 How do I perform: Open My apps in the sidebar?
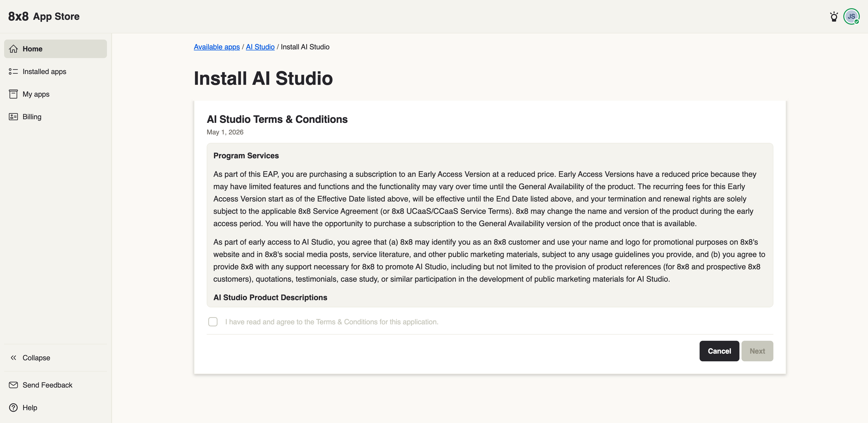point(56,94)
